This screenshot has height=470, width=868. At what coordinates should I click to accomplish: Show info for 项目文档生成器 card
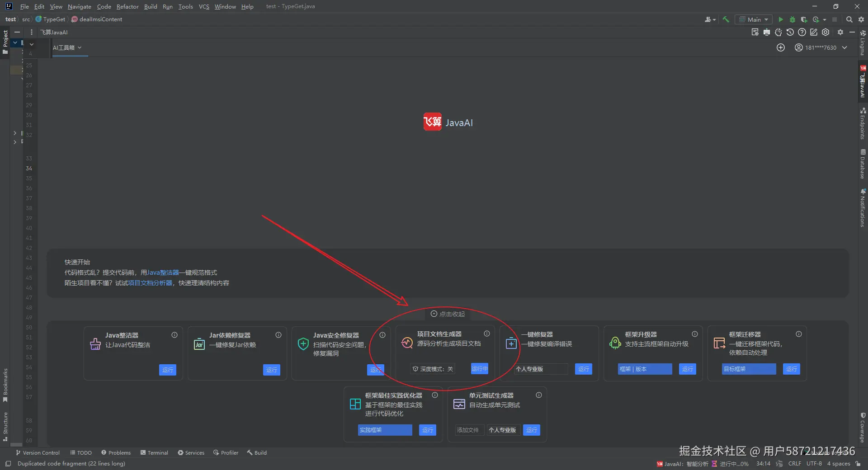[487, 334]
